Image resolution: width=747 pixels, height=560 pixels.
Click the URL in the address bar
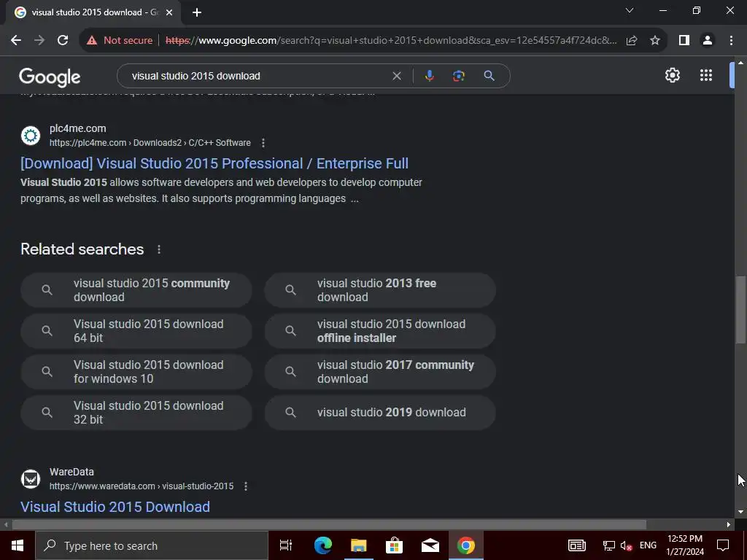pos(391,41)
